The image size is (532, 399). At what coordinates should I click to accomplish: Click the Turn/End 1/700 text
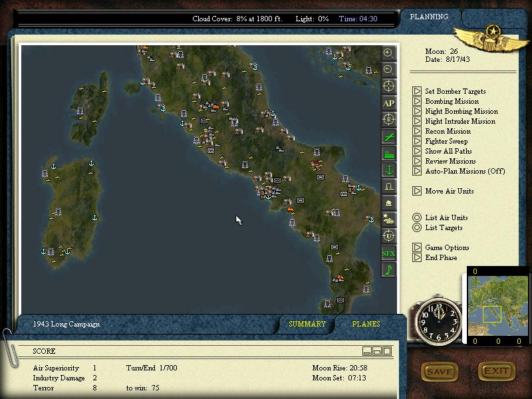152,368
